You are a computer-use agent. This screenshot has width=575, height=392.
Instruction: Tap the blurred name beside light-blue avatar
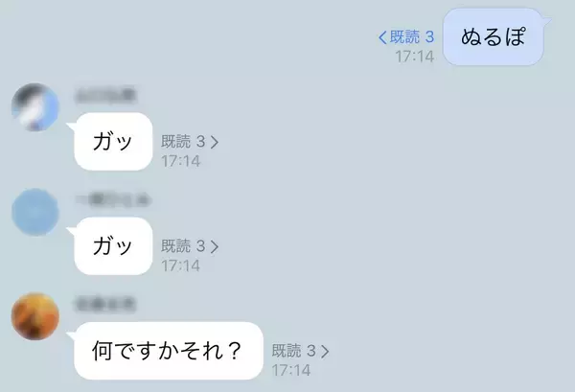[x=113, y=199]
